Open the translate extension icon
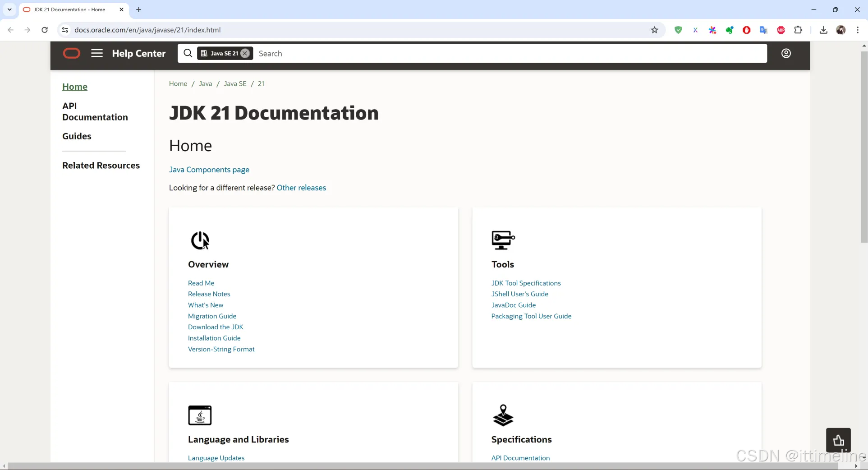 [763, 30]
